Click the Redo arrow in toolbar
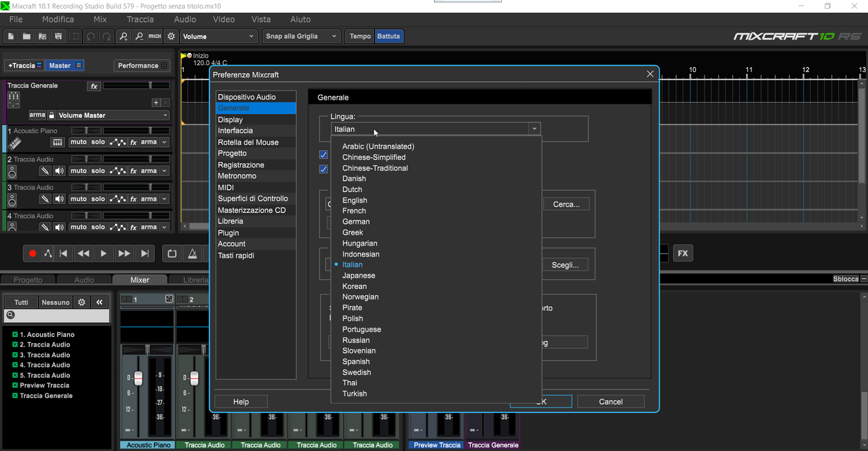 [106, 36]
